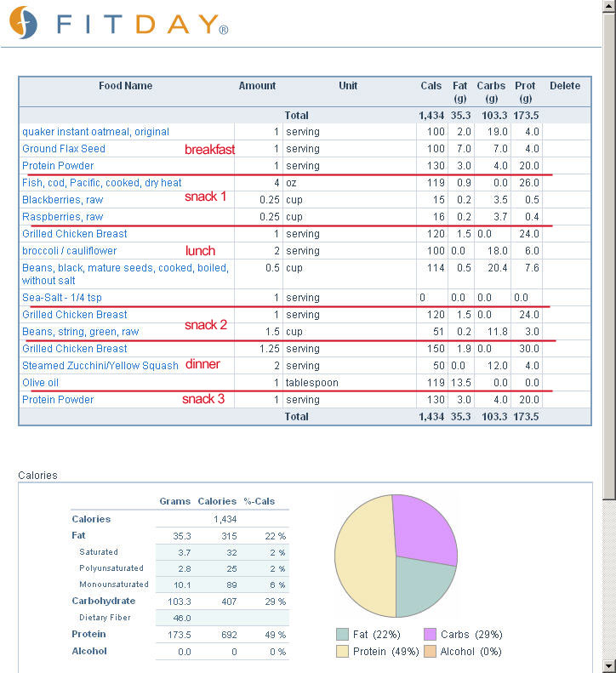Click the Cals column header

point(431,86)
